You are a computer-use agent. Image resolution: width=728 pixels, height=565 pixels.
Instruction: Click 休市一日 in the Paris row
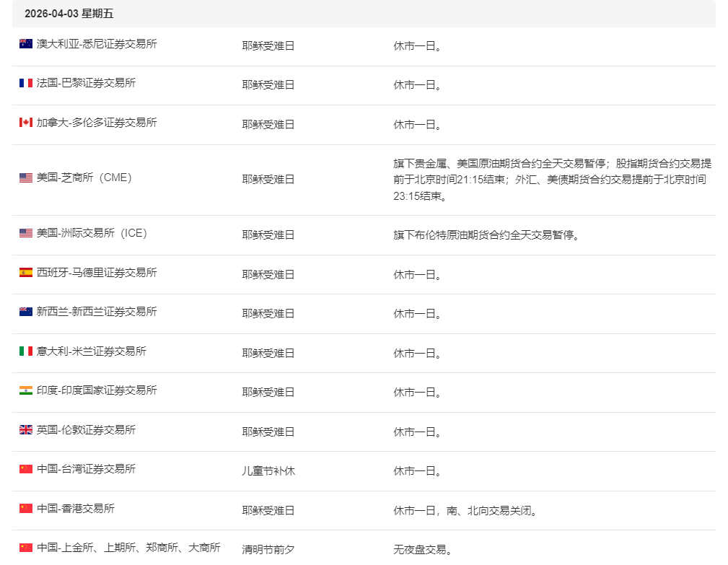[417, 85]
